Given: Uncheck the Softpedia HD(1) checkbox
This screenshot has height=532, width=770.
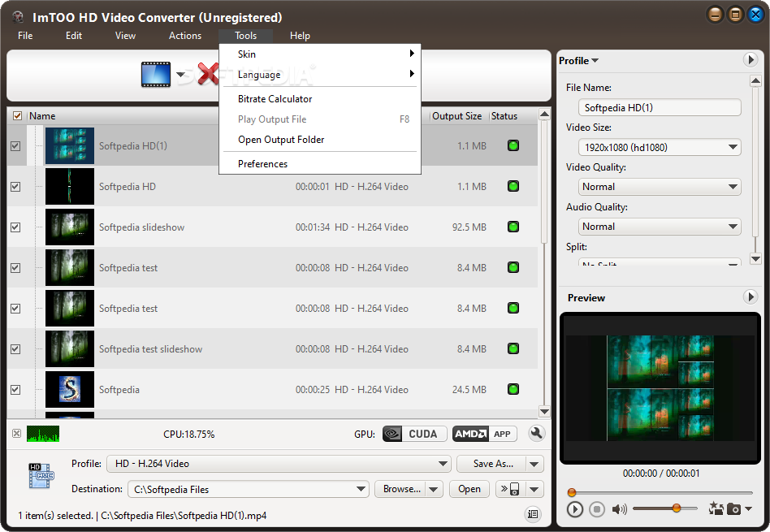Looking at the screenshot, I should pyautogui.click(x=15, y=146).
